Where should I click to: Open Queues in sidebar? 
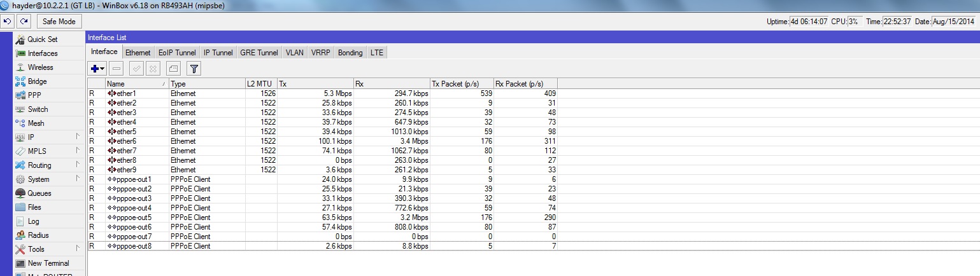click(50, 193)
